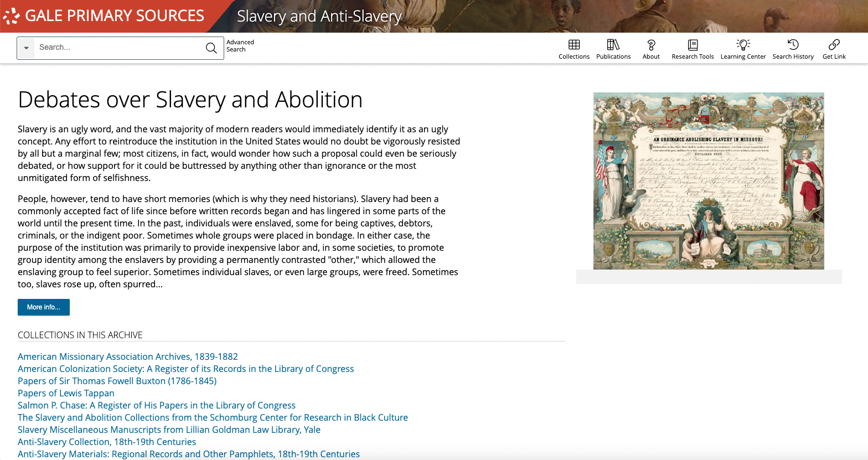Screen dimensions: 868x460
Task: Click the Gale Primary Sources title
Action: point(115,15)
